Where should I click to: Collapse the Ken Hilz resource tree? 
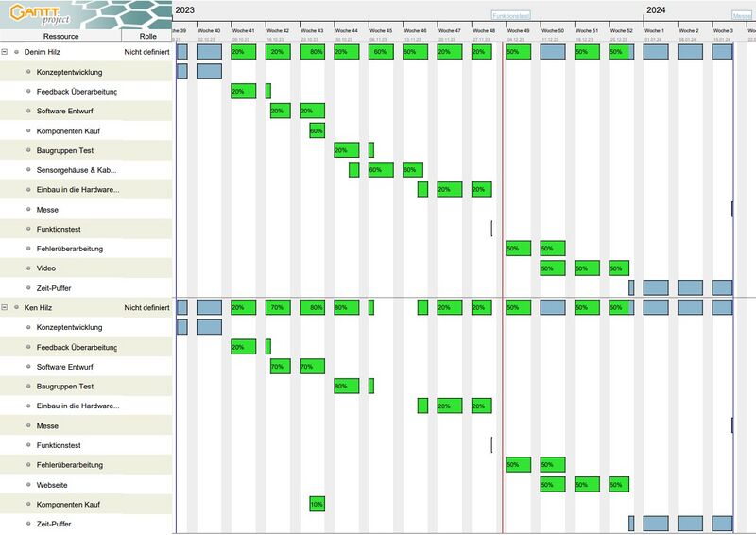(x=5, y=307)
